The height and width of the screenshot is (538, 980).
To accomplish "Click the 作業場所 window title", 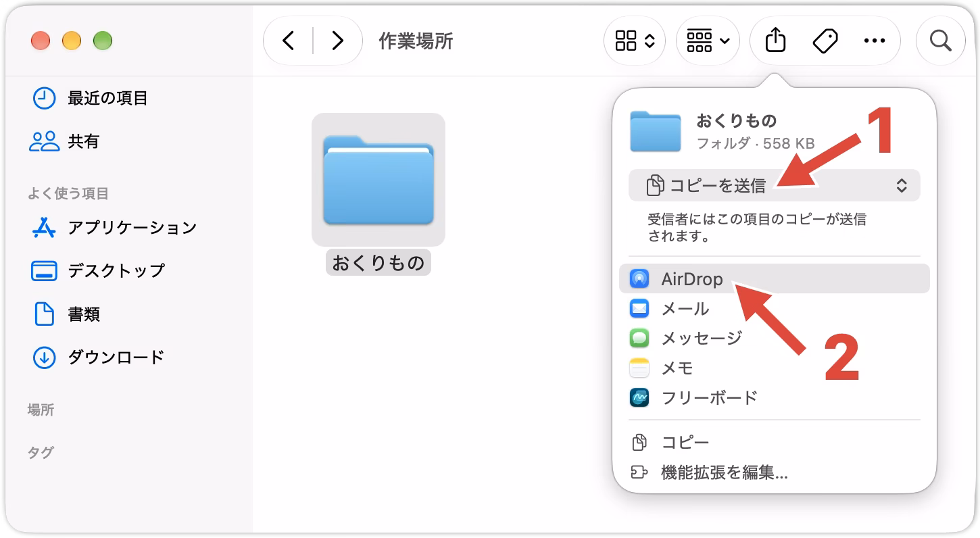I will coord(416,41).
